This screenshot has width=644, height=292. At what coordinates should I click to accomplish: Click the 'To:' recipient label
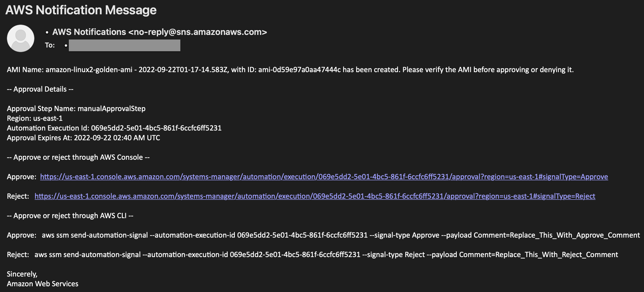click(50, 45)
